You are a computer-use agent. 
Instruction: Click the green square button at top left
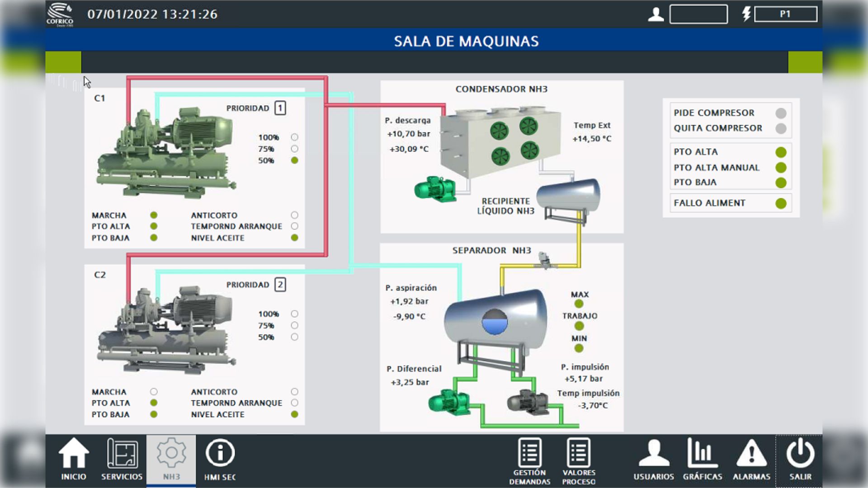pyautogui.click(x=63, y=62)
